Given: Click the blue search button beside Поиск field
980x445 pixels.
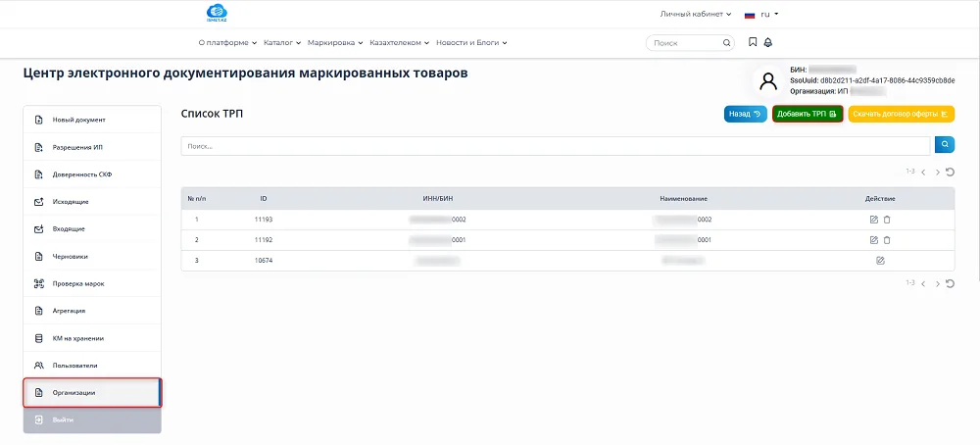Looking at the screenshot, I should (x=945, y=145).
